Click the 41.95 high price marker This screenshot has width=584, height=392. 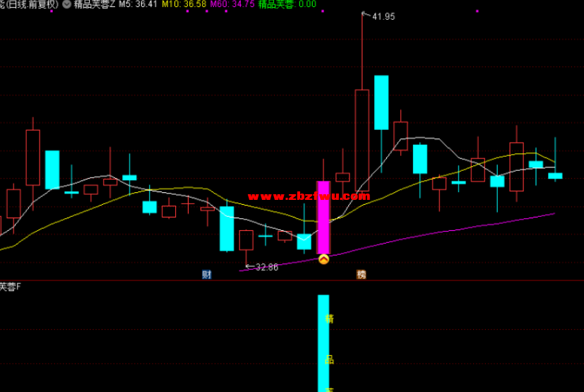[x=383, y=16]
